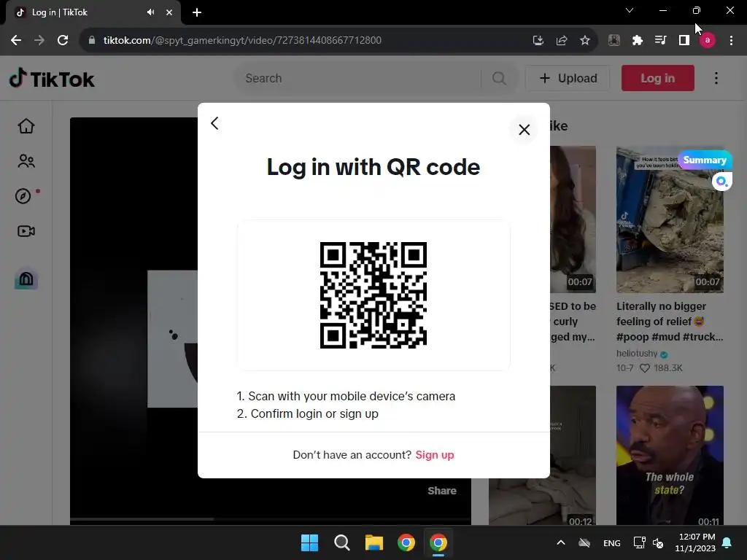This screenshot has width=747, height=560.
Task: Open 'The whole state?' video thumbnail
Action: [x=670, y=455]
